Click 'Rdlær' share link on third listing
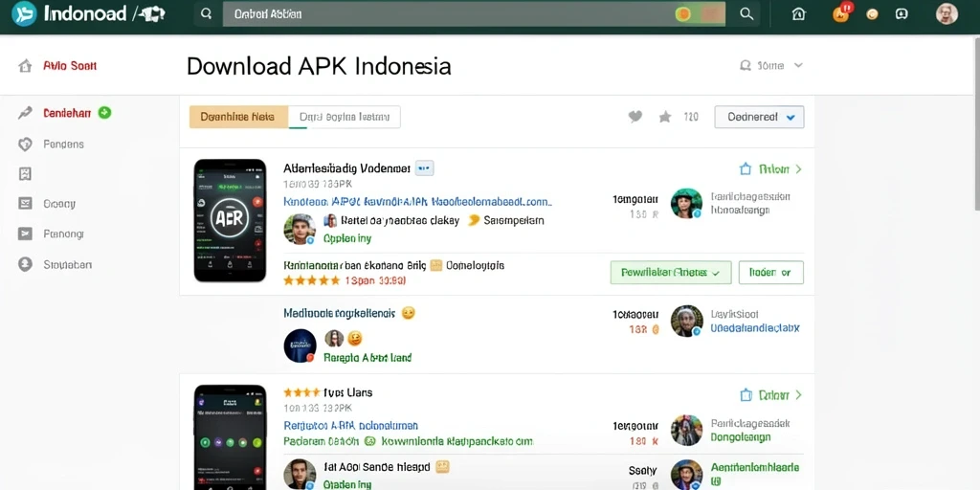The width and height of the screenshot is (980, 490). pyautogui.click(x=770, y=395)
